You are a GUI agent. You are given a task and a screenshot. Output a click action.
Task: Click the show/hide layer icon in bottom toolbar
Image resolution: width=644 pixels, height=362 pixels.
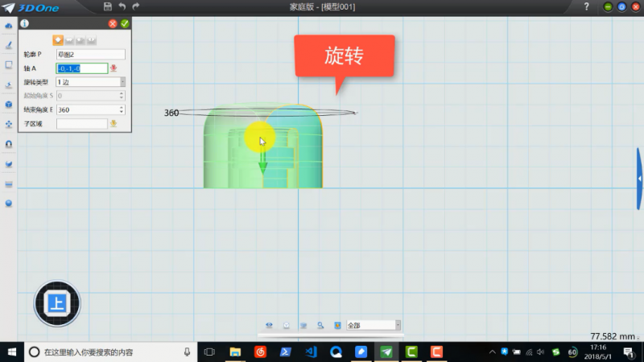coord(303,325)
